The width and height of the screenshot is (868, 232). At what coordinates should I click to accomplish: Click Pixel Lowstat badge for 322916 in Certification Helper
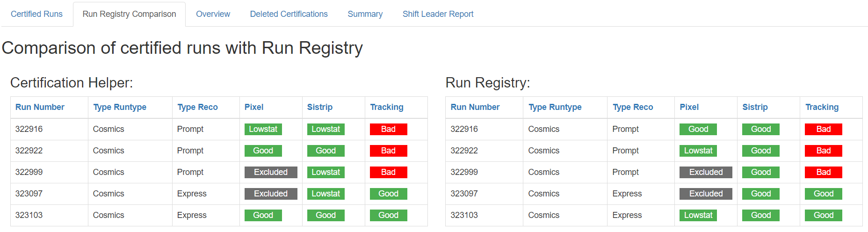[x=263, y=129]
